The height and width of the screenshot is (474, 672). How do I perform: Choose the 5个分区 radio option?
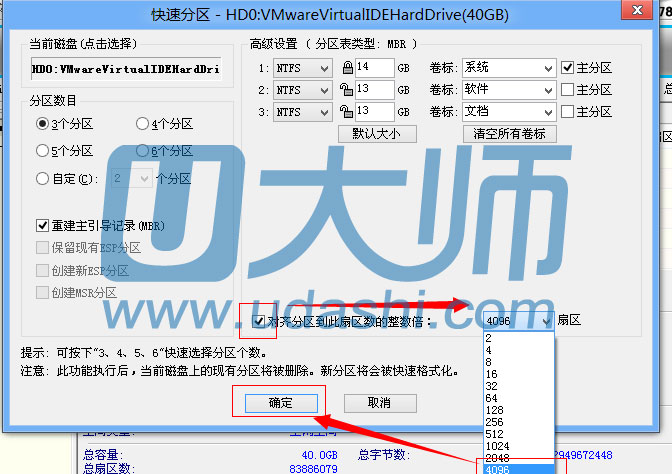42,151
